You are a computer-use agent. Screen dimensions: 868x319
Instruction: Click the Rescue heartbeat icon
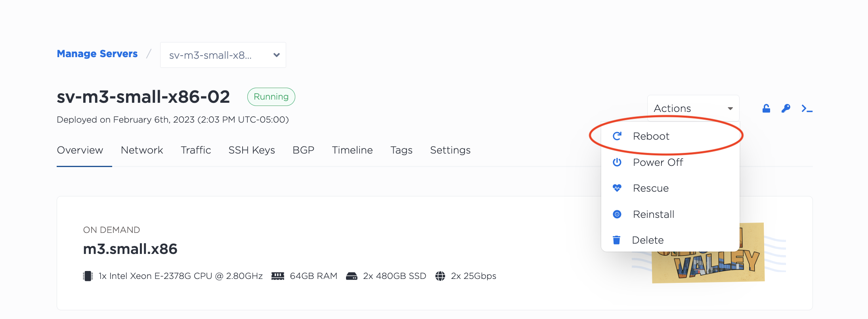pyautogui.click(x=617, y=188)
